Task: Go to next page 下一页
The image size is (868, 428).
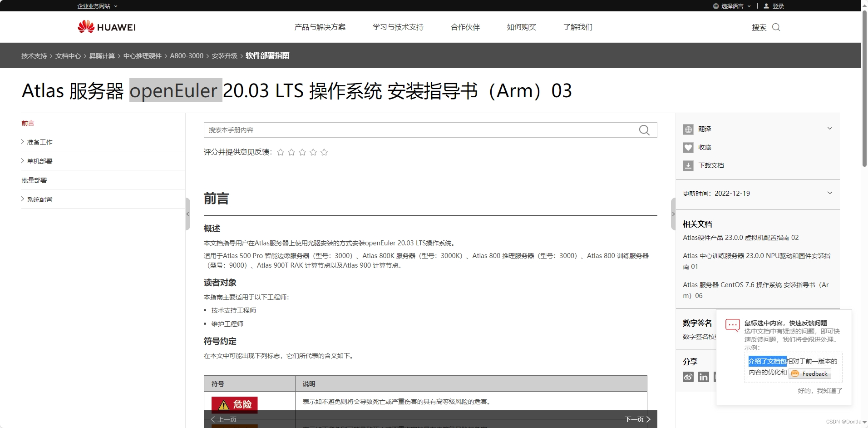Action: point(638,419)
